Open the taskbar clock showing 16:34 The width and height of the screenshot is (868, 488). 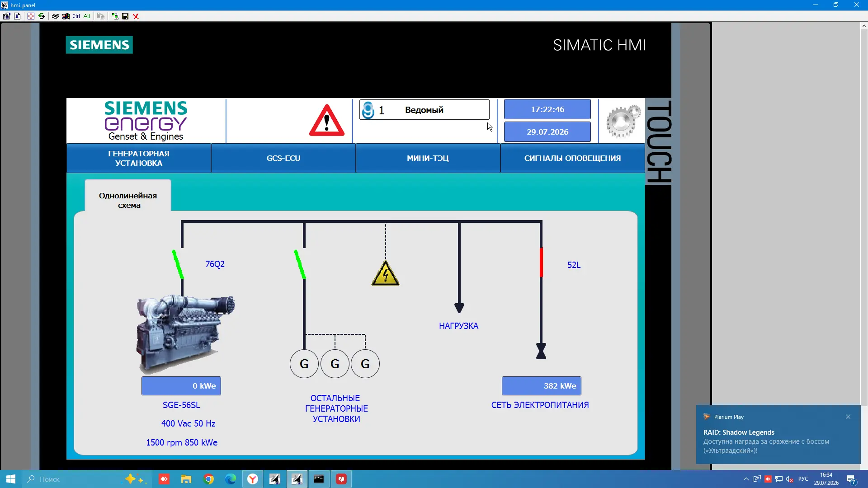point(826,479)
